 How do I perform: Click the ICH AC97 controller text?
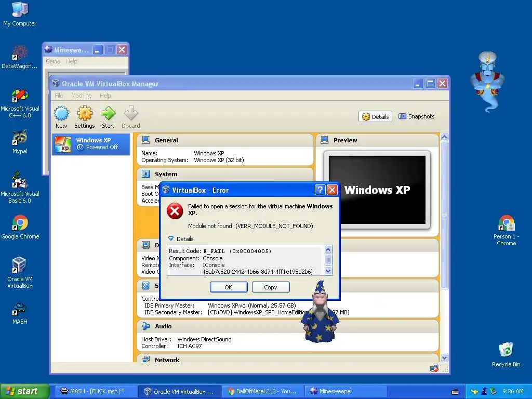[x=189, y=346]
